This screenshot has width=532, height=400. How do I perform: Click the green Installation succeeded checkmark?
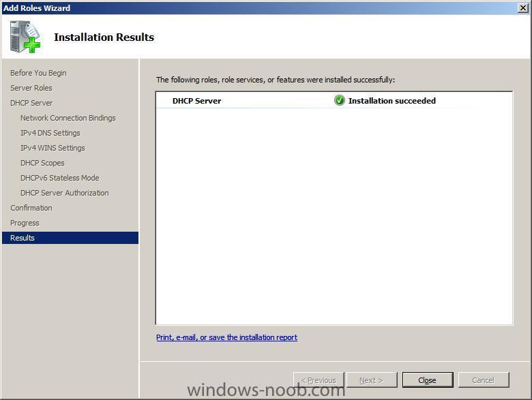(x=339, y=100)
